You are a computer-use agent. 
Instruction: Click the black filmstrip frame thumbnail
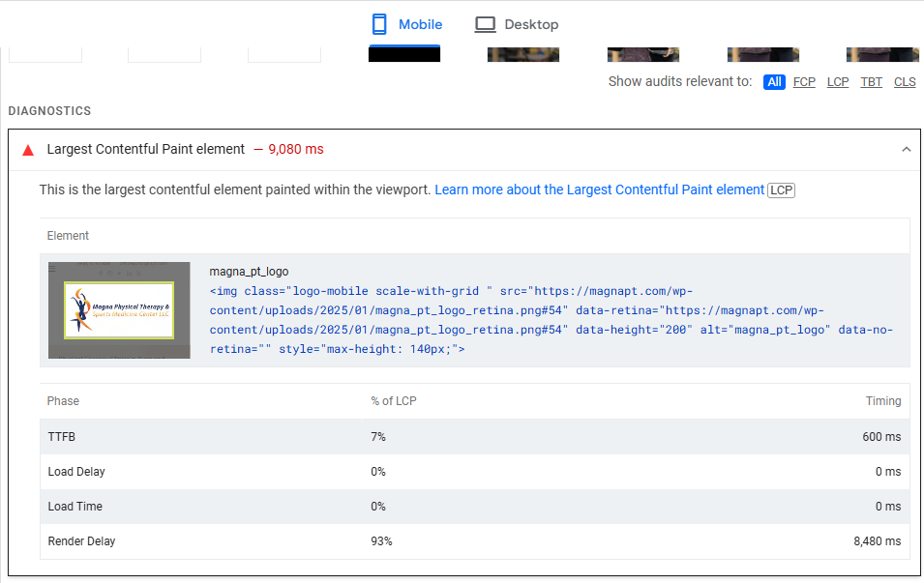point(404,54)
